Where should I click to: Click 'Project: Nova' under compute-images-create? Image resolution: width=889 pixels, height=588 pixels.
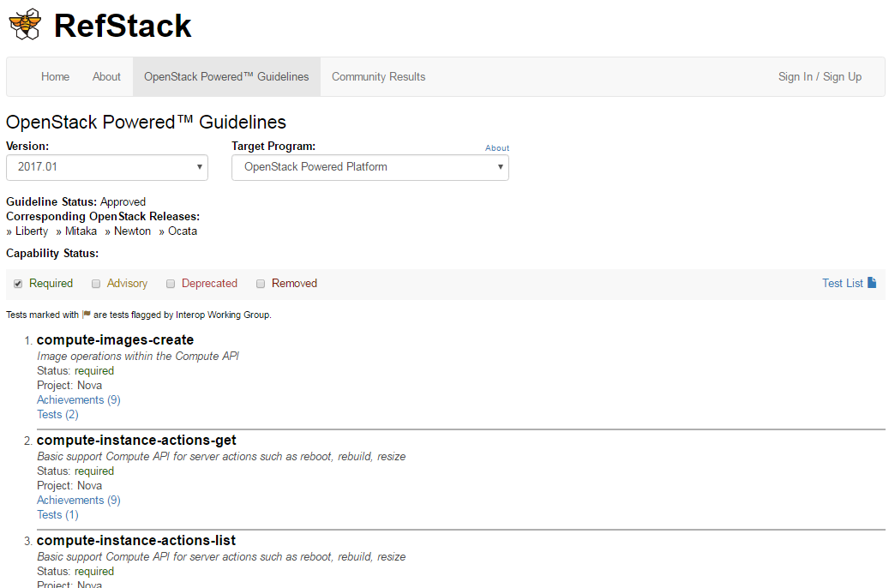point(69,386)
